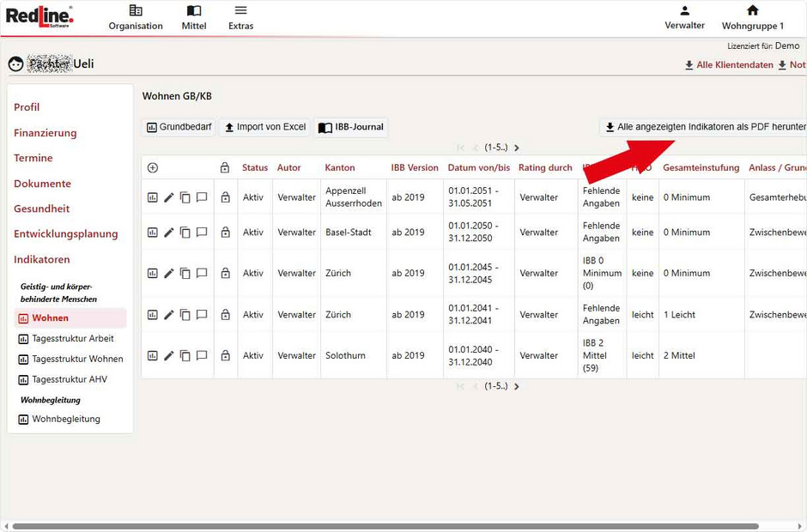The image size is (807, 532).
Task: Open comments for the Solothurn row
Action: click(202, 355)
